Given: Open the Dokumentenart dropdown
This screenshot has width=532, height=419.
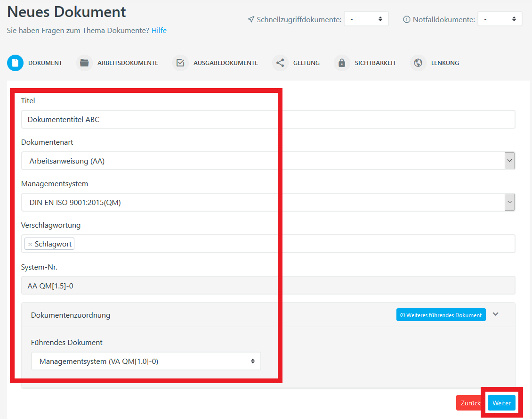Looking at the screenshot, I should (x=509, y=161).
